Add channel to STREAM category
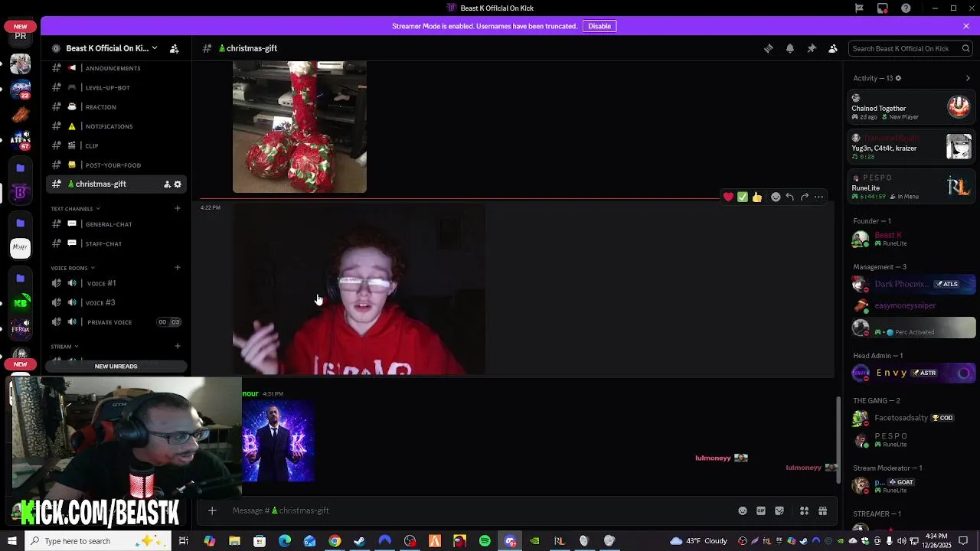The width and height of the screenshot is (980, 551). pyautogui.click(x=178, y=346)
